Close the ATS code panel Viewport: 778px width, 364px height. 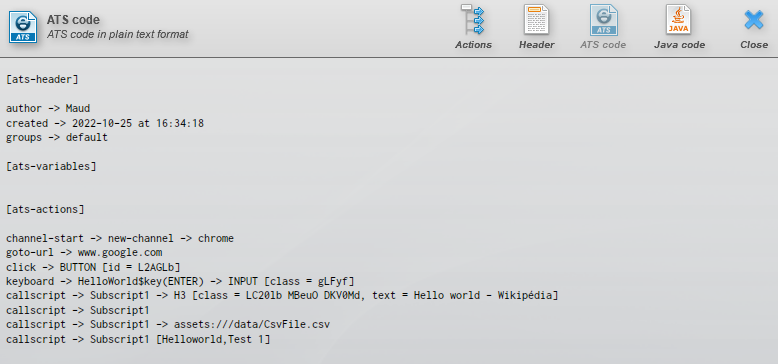pyautogui.click(x=754, y=20)
